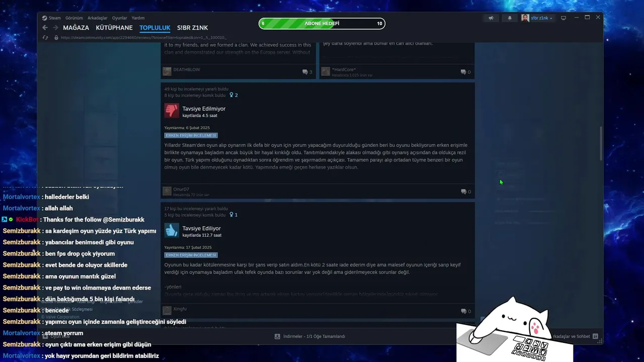
Task: Open the Oyunlar menu
Action: tap(119, 18)
